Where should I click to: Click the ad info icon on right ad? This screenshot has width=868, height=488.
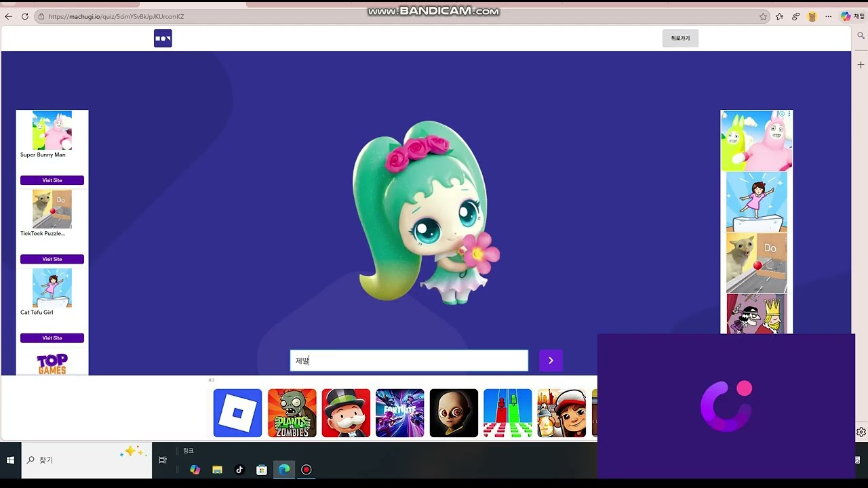tap(782, 114)
